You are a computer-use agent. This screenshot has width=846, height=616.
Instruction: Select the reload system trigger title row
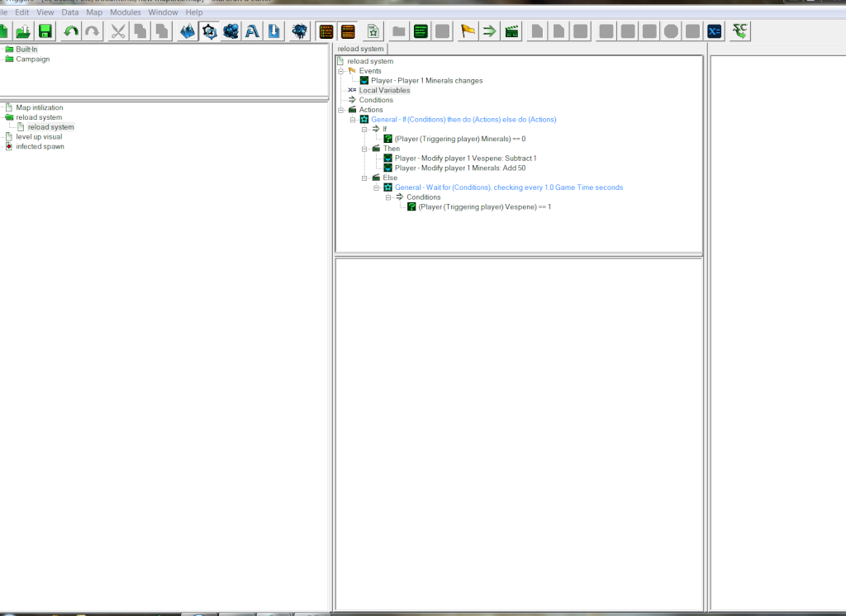click(x=370, y=61)
